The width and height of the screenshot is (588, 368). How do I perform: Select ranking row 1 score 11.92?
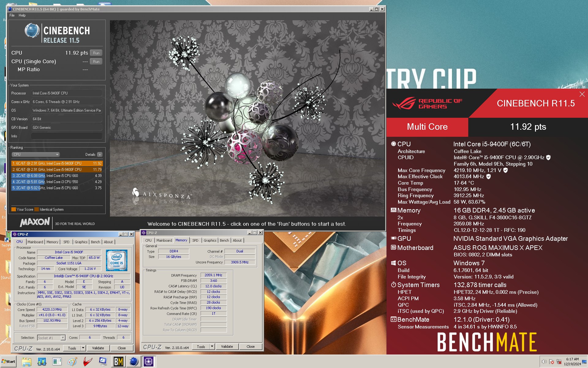click(57, 163)
